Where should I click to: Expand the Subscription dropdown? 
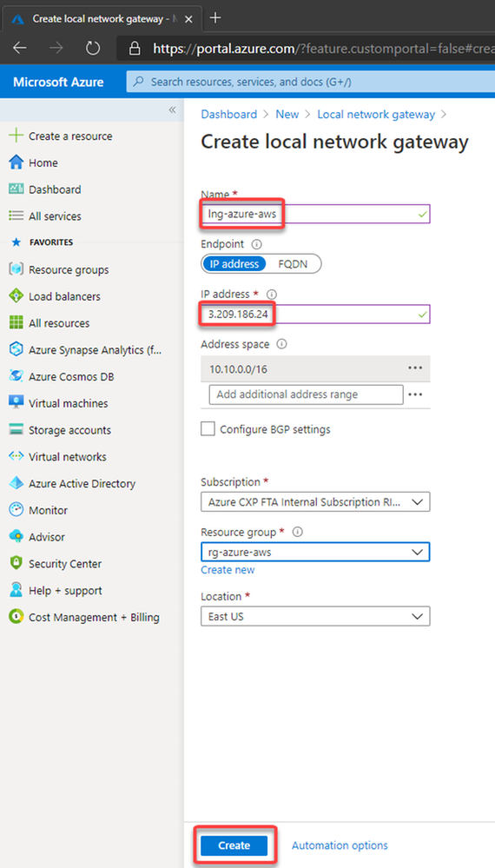(x=315, y=502)
